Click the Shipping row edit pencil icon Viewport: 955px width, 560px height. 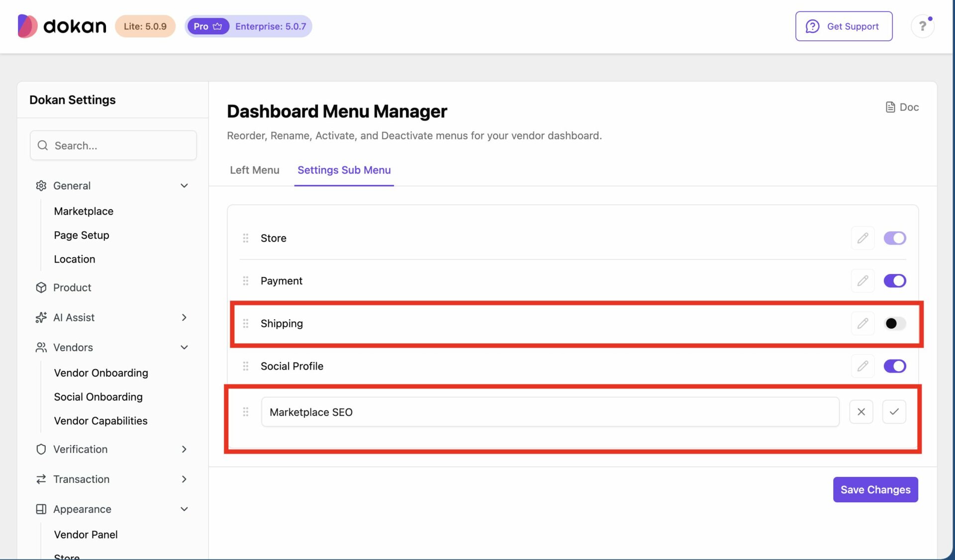[862, 323]
